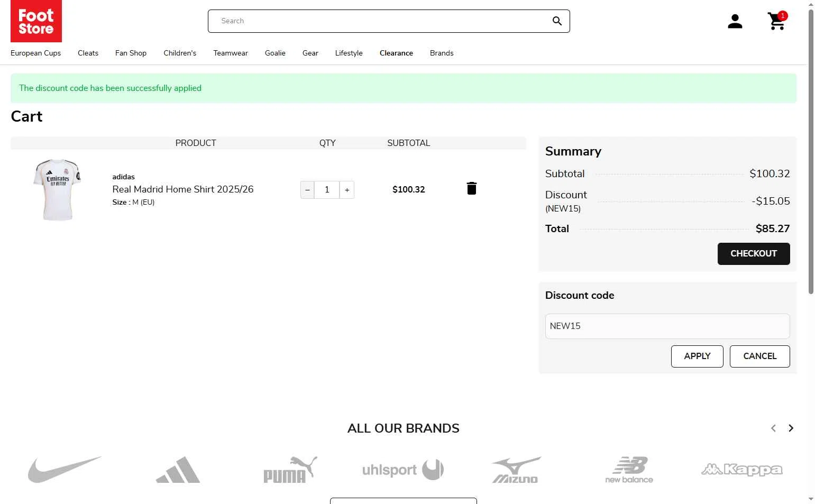Open the Clearance menu
Screen dimensions: 815x504
coord(396,53)
